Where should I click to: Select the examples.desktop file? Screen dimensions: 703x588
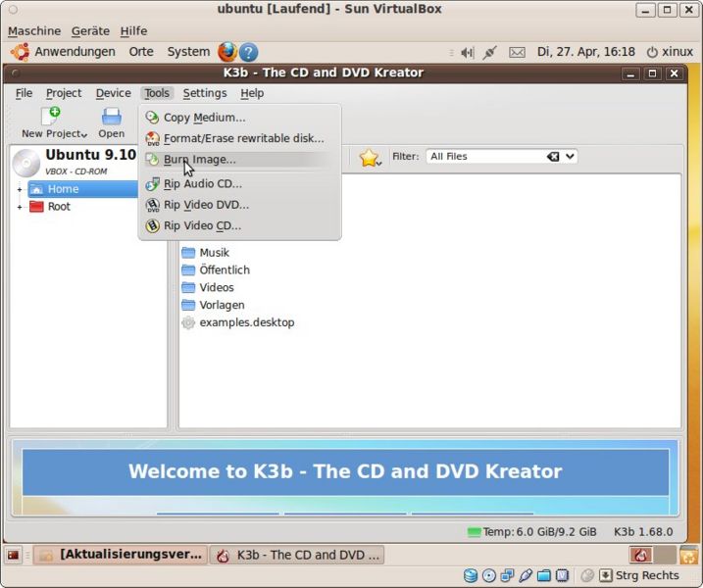(246, 322)
